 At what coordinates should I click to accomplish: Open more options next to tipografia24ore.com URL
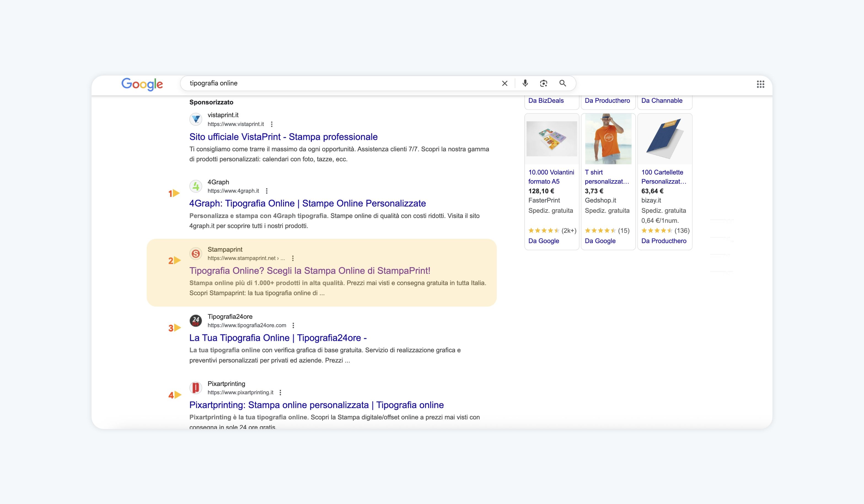(x=293, y=325)
